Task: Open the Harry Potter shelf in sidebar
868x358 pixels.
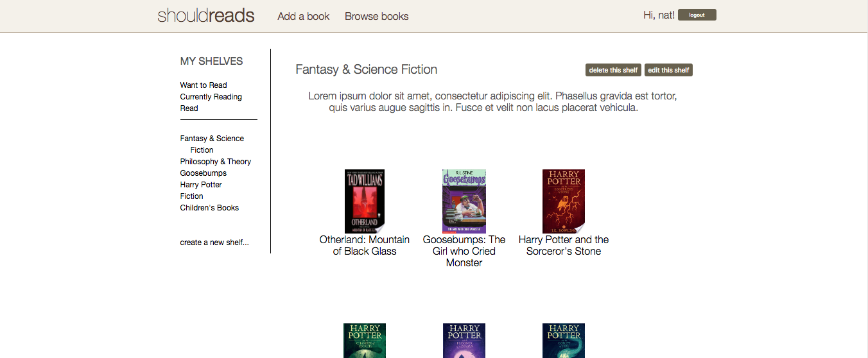Action: coord(201,185)
